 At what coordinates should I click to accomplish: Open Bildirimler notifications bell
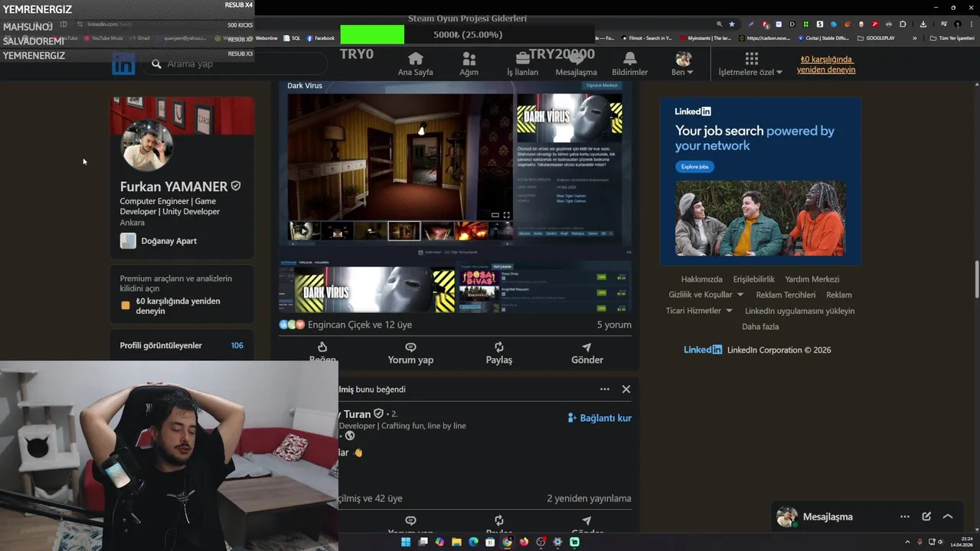[x=629, y=64]
